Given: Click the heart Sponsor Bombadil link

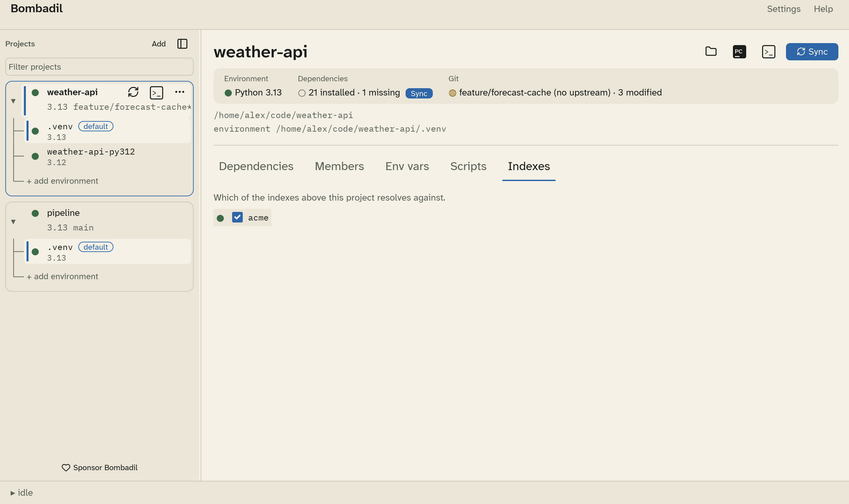Looking at the screenshot, I should coord(100,467).
